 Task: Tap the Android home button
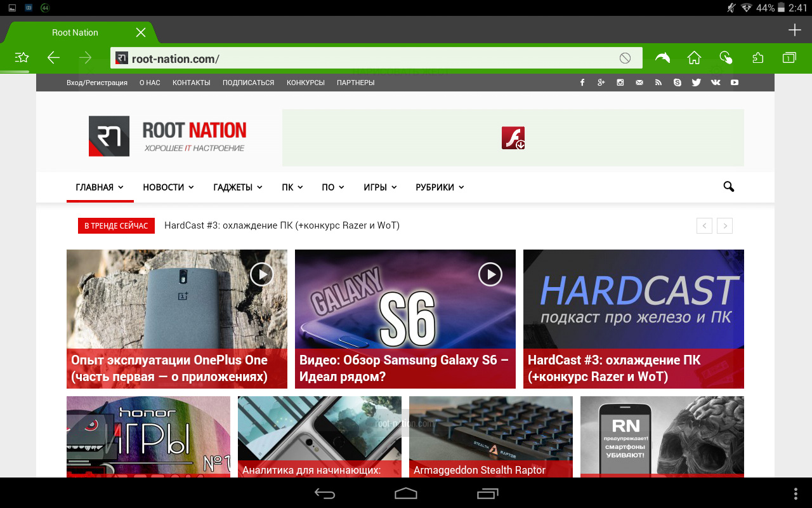[x=406, y=493]
